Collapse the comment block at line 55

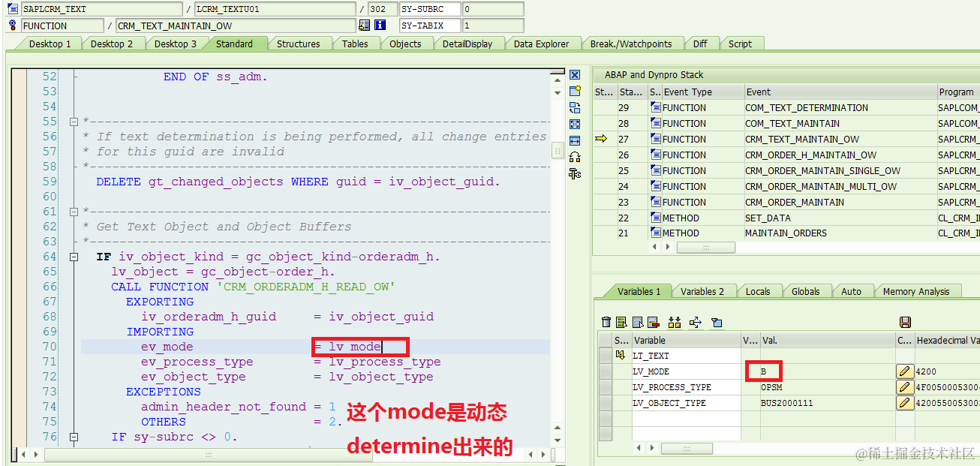tap(74, 122)
